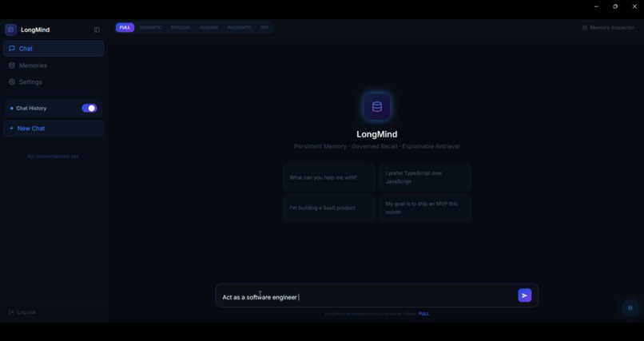Start a New Chat

(x=54, y=129)
